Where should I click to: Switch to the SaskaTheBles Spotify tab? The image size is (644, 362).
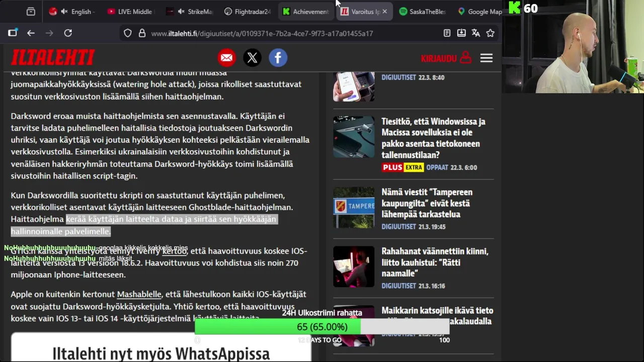(422, 12)
